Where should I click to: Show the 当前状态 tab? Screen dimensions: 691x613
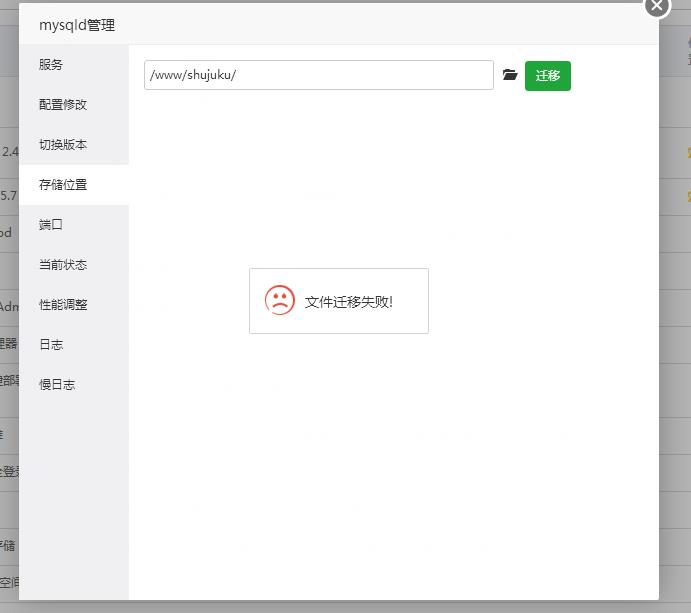pos(74,264)
